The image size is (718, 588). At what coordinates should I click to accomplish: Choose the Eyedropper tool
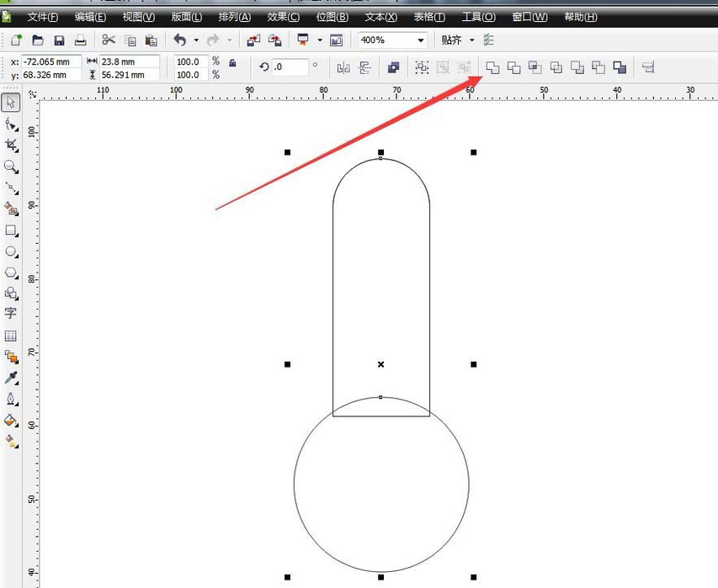point(12,377)
